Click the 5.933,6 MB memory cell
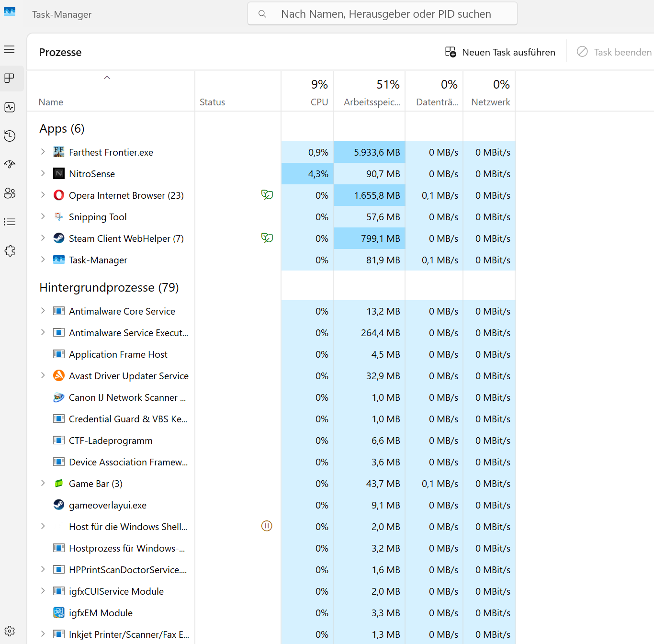Viewport: 654px width, 644px height. point(370,152)
